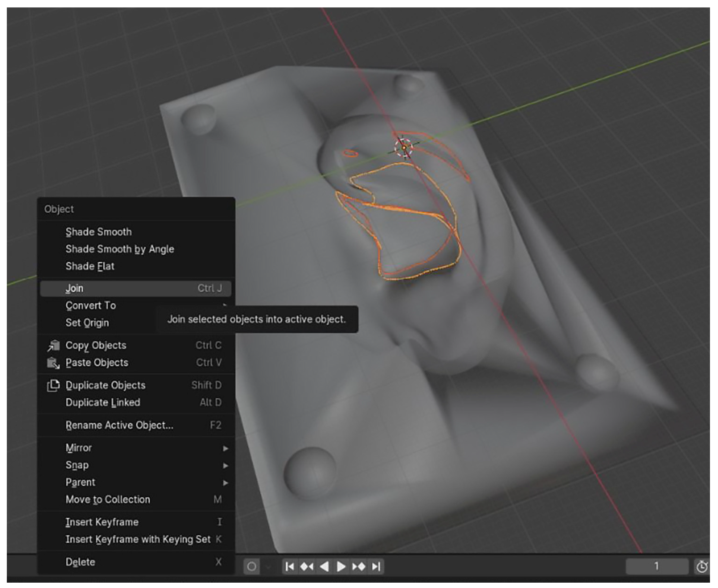Click the Duplicate Objects icon
Viewport: 718px width, 588px height.
(x=54, y=386)
